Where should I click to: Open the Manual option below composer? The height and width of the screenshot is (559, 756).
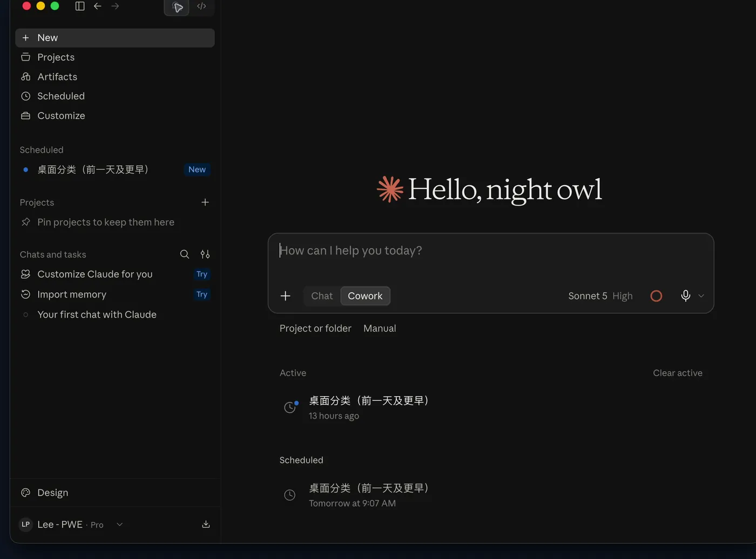(380, 328)
